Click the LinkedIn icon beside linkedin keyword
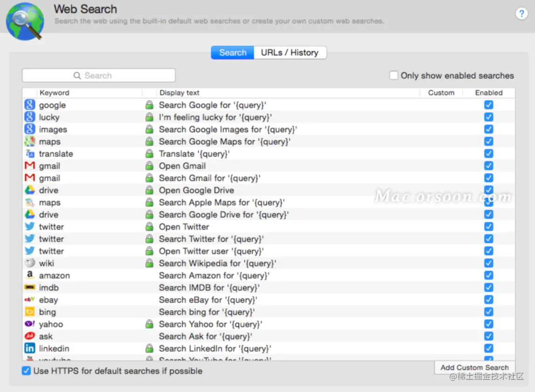Image resolution: width=535 pixels, height=392 pixels. click(30, 348)
